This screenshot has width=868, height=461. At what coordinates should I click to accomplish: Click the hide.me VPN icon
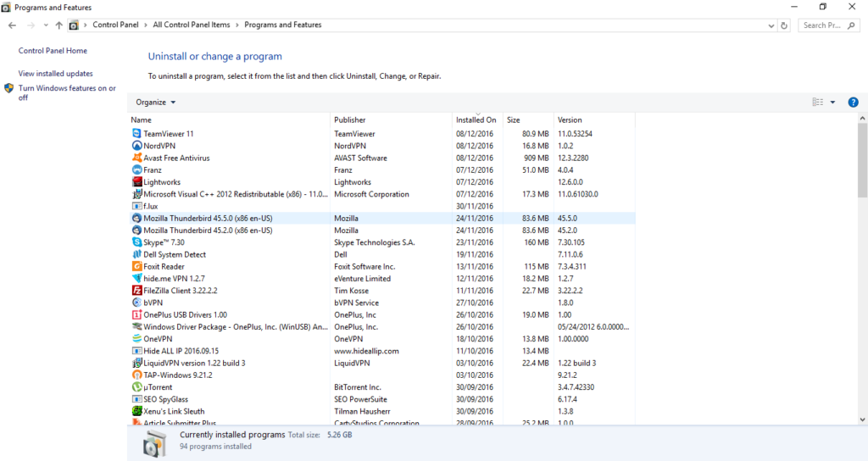tap(136, 278)
